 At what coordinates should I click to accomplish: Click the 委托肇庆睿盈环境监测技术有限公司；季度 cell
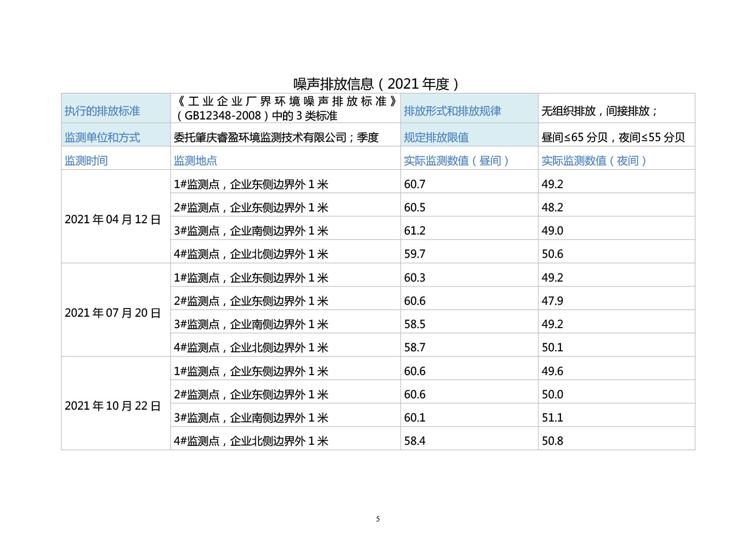286,135
